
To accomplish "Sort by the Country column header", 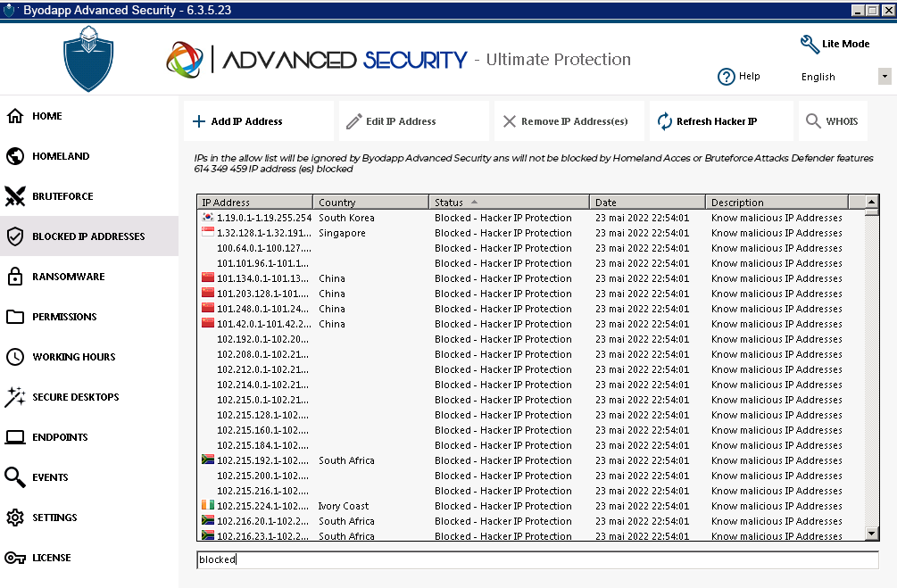I will pyautogui.click(x=370, y=202).
